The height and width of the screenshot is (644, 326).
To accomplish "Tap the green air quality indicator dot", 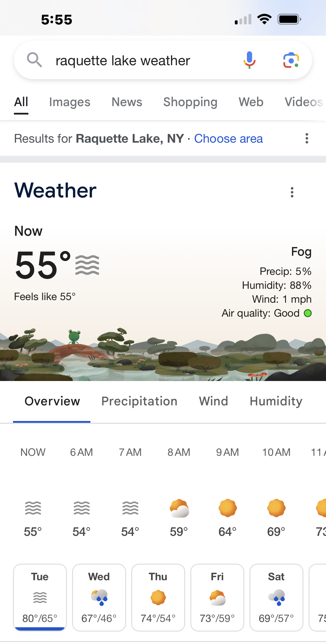I will (308, 313).
